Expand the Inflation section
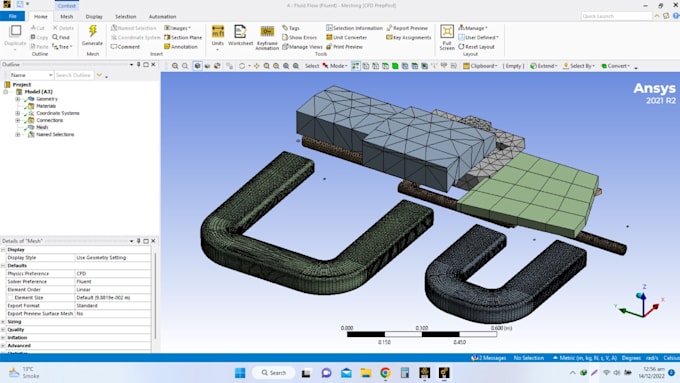This screenshot has width=680, height=383. (x=3, y=337)
